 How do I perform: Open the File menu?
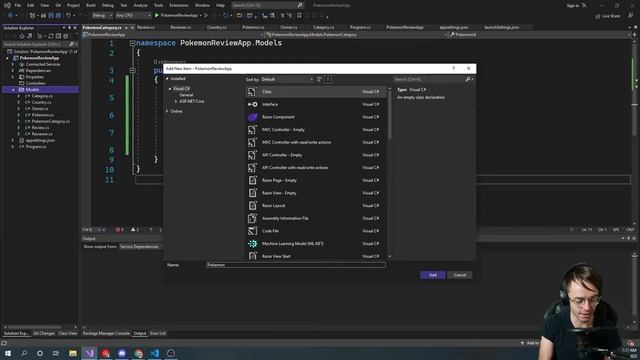pos(18,5)
